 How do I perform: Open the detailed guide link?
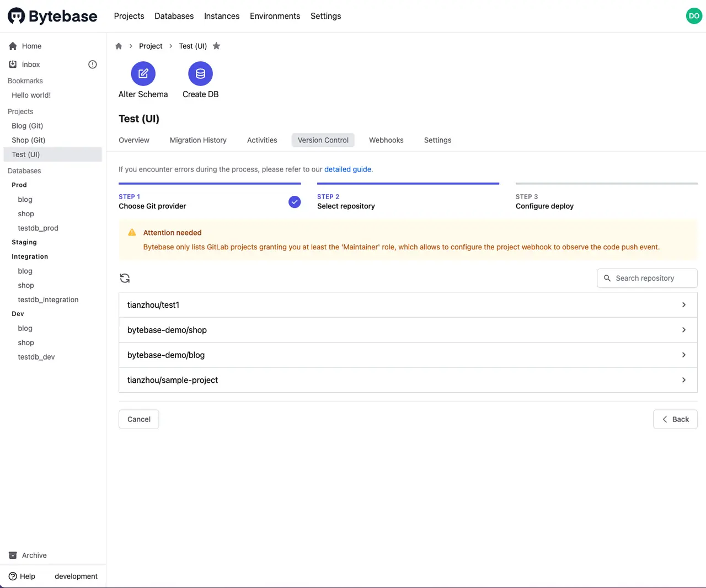point(348,169)
